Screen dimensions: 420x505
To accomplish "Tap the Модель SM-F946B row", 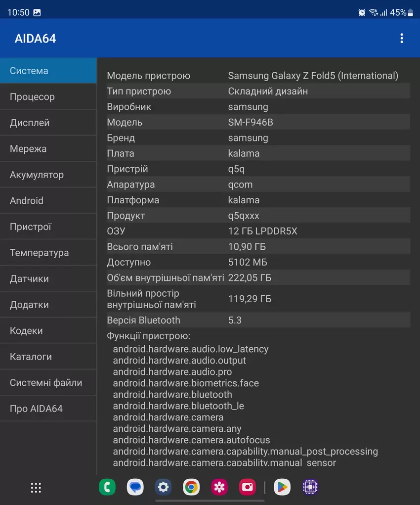I will click(x=258, y=122).
